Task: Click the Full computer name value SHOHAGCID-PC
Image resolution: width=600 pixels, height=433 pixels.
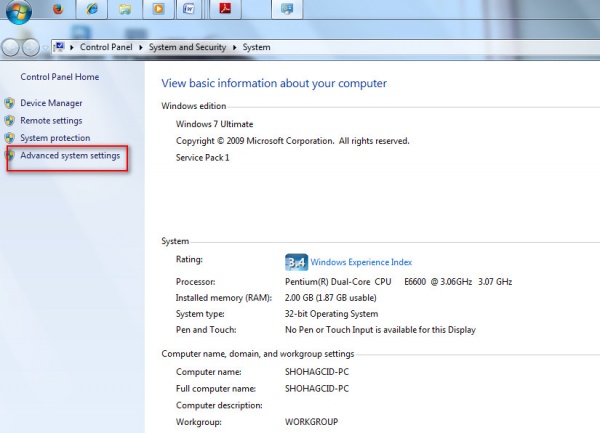Action: click(317, 389)
